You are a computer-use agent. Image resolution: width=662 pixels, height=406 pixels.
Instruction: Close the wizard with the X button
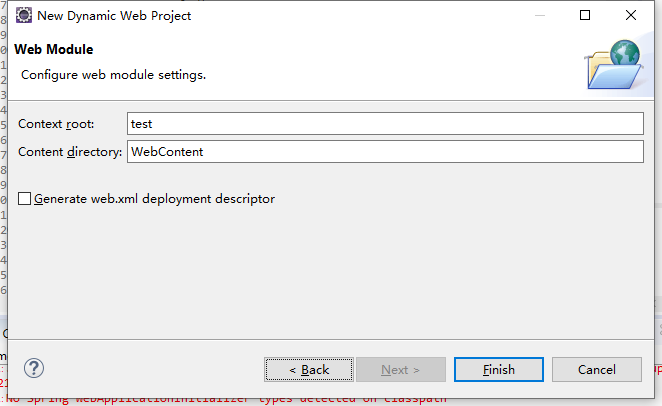point(631,15)
